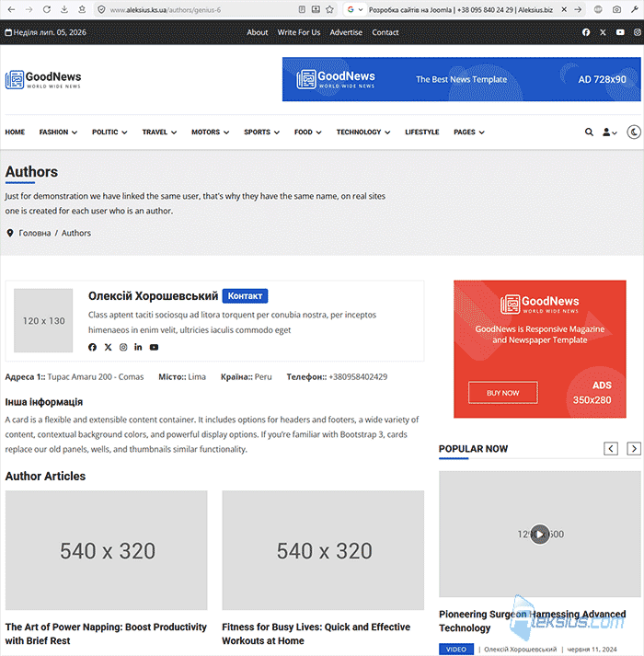The width and height of the screenshot is (644, 656).
Task: Play the Popular Now video
Action: pyautogui.click(x=540, y=535)
